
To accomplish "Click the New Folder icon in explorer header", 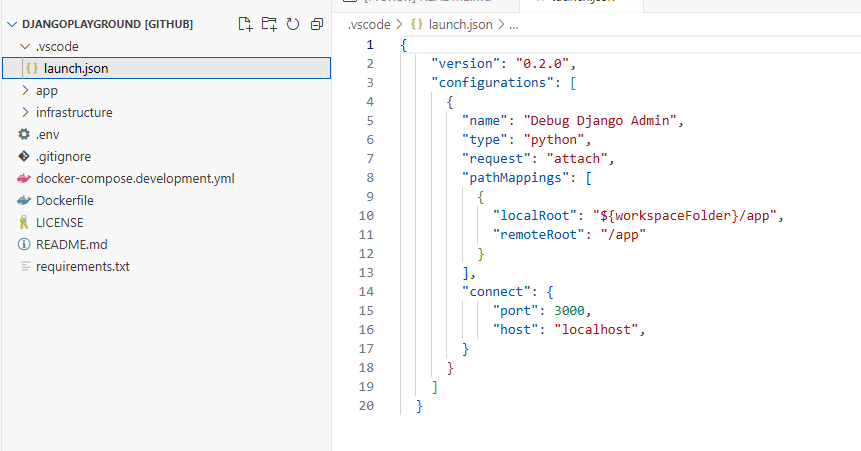I will (x=269, y=24).
